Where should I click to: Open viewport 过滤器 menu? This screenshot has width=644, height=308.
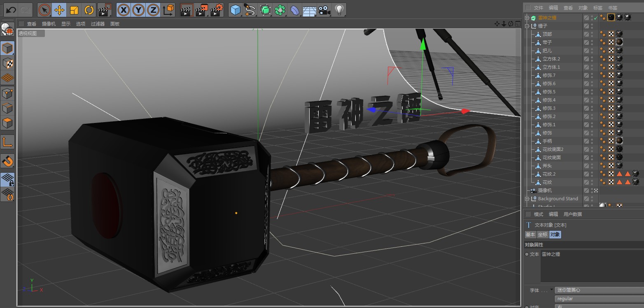98,24
